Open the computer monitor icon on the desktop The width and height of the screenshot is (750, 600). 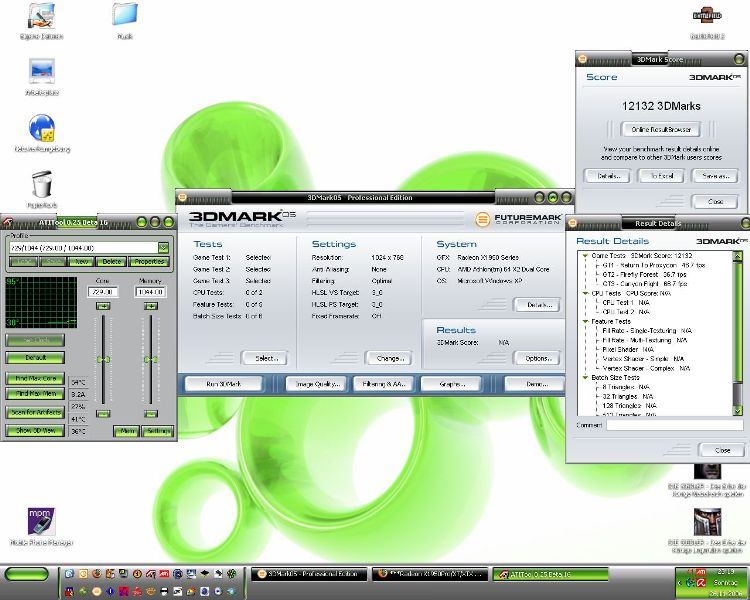tap(42, 71)
